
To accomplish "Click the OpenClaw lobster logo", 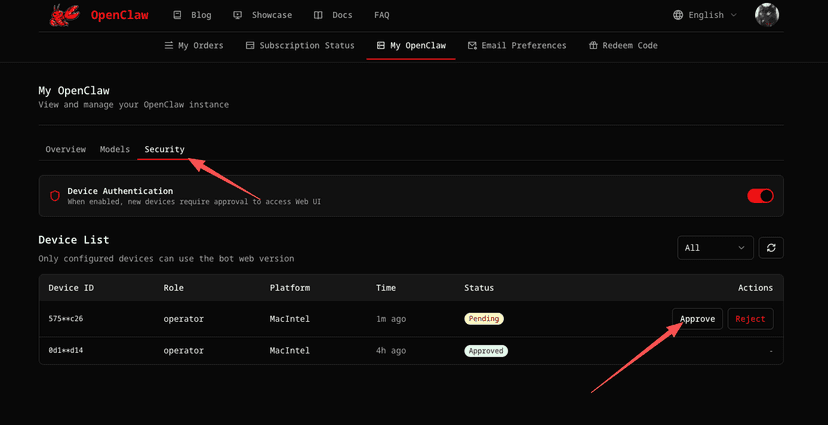I will (64, 15).
